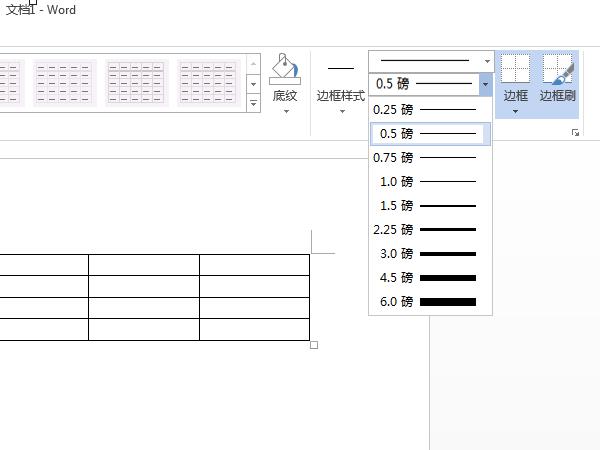Viewport: 600px width, 450px height.
Task: Choose the 1.0 磅 line weight
Action: point(430,181)
